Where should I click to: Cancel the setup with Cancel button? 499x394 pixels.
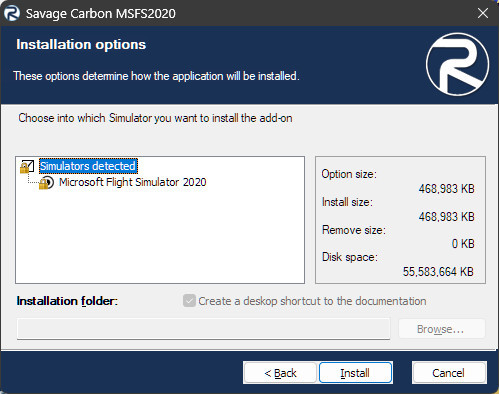[449, 373]
